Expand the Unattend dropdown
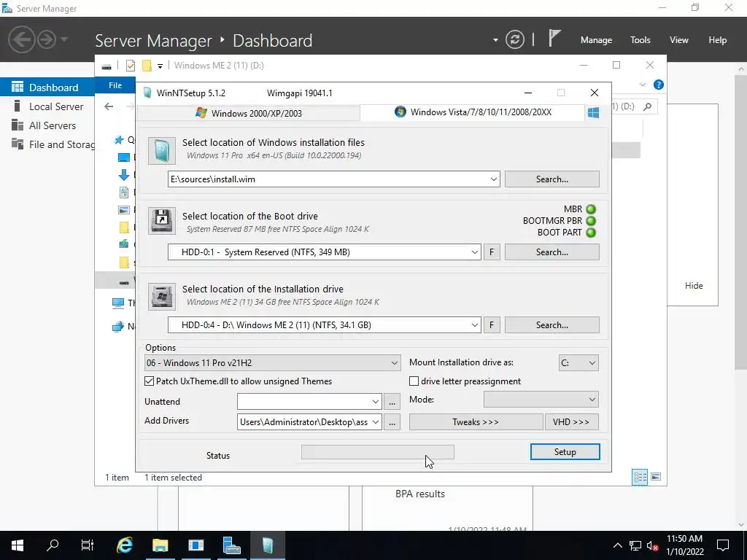Screen dimensions: 747x560 pos(376,402)
